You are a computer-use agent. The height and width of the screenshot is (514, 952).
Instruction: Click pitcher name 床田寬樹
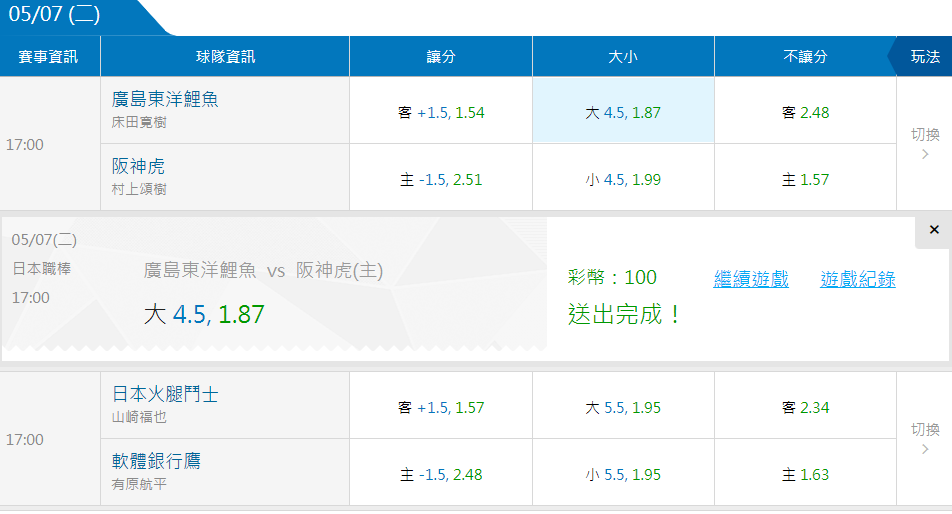139,122
